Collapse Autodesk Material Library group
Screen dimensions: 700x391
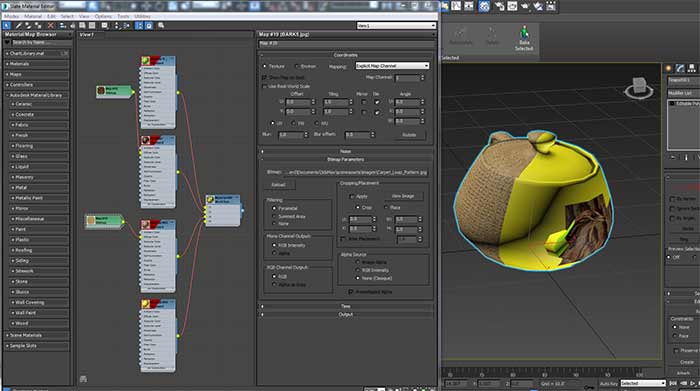click(x=37, y=95)
